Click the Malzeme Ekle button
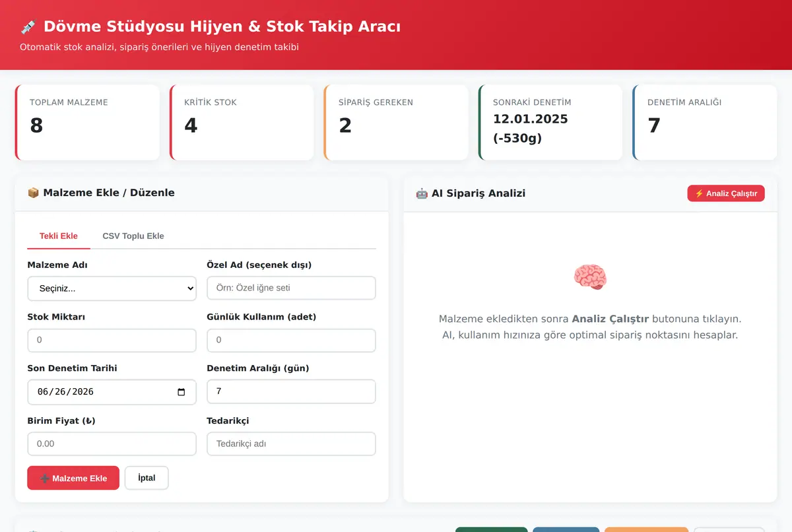The width and height of the screenshot is (792, 532). click(x=73, y=478)
